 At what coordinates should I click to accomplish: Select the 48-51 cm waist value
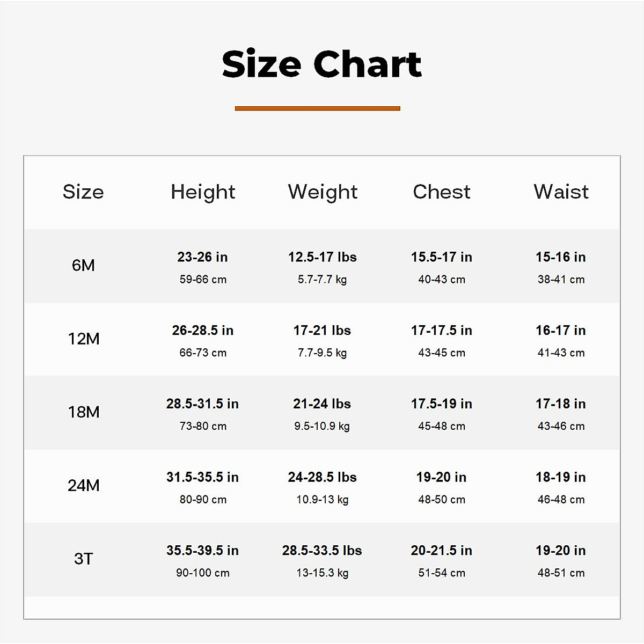pos(561,573)
